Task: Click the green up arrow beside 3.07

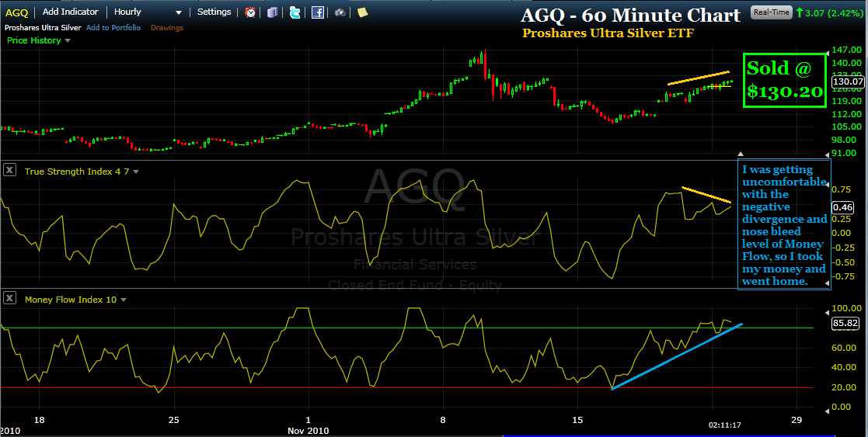Action: (x=800, y=12)
